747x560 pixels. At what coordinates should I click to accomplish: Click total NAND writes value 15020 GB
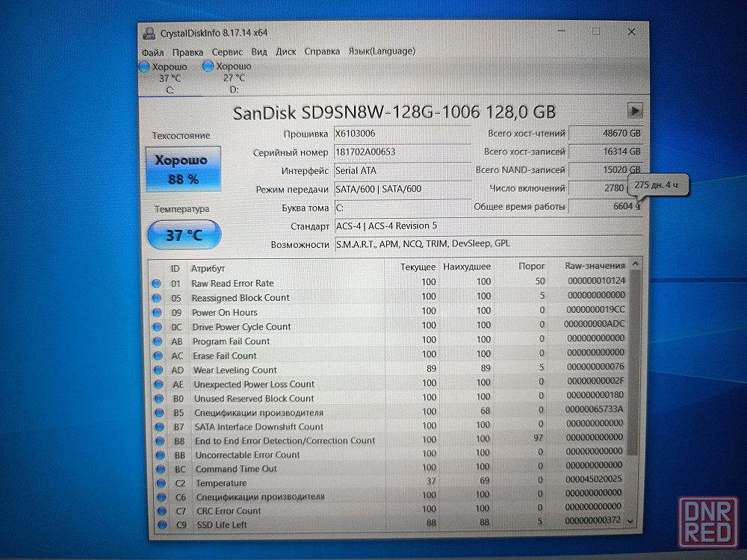tap(606, 170)
